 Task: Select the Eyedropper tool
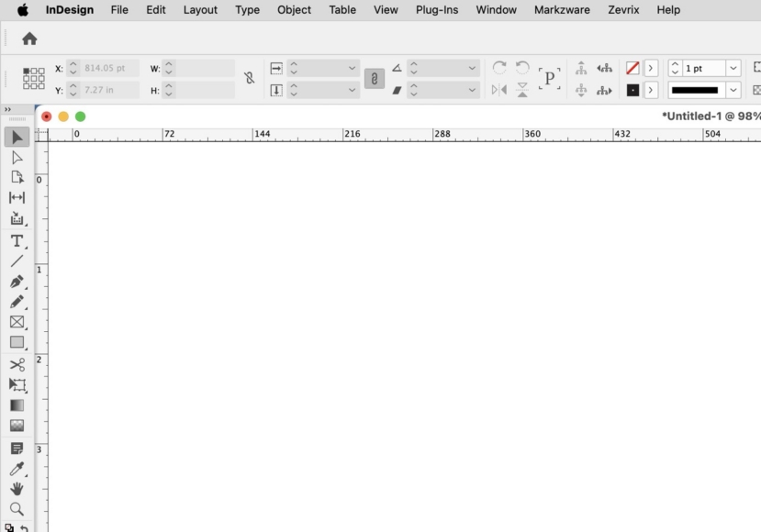17,469
